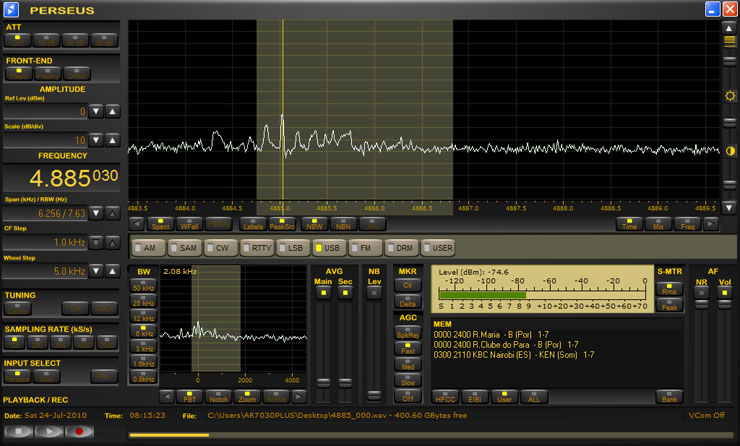This screenshot has width=740, height=446.
Task: Increase the Ref Lev value with up arrow
Action: coord(112,111)
